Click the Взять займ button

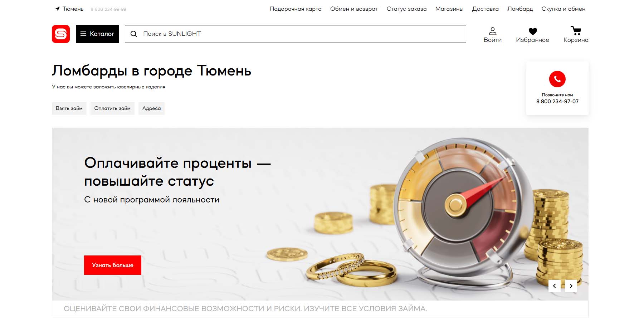coord(69,108)
